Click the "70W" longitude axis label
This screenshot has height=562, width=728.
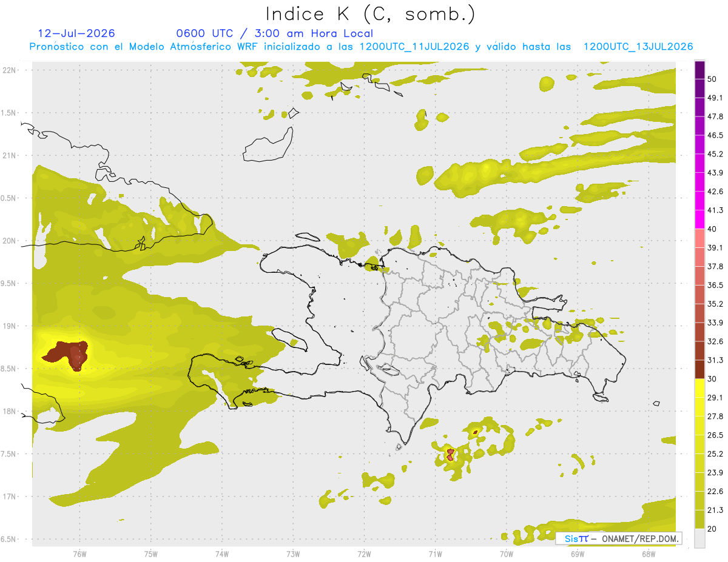506,554
